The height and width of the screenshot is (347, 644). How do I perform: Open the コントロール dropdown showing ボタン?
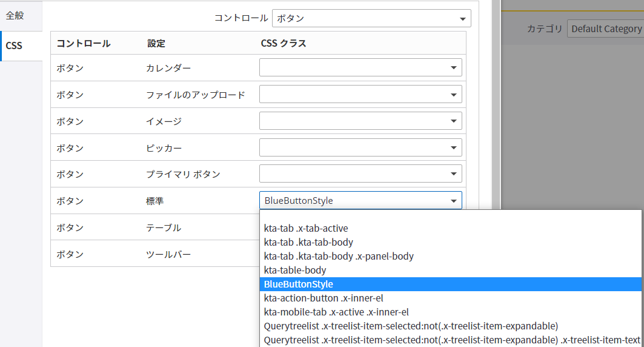(x=371, y=18)
